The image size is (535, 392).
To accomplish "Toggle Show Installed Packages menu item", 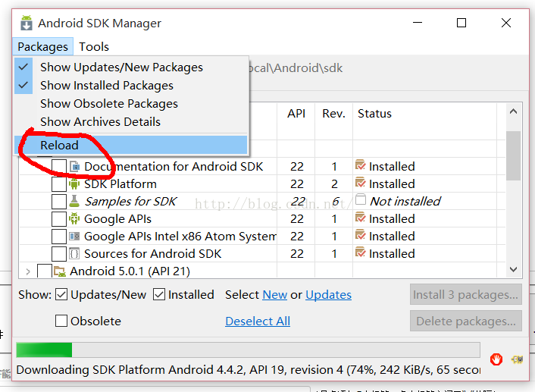I will pos(130,86).
